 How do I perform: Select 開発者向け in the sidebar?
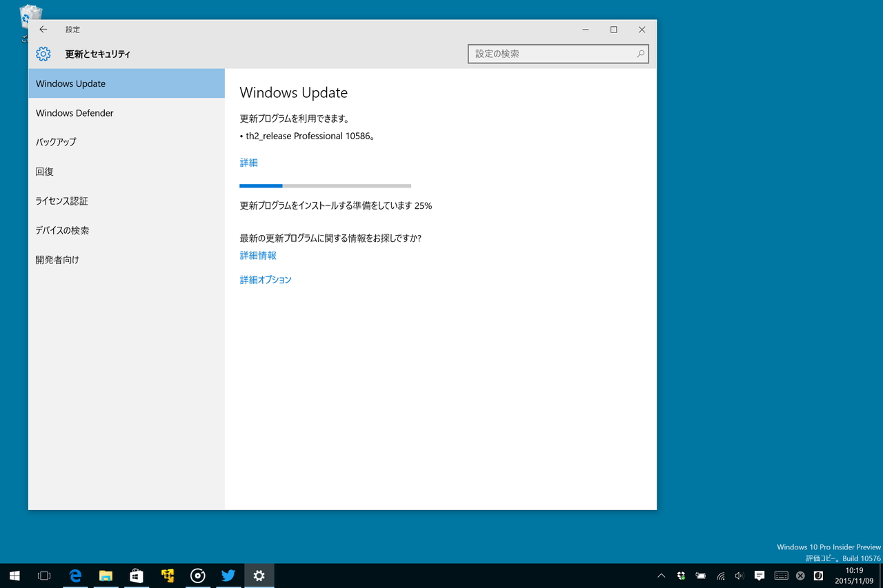point(126,260)
